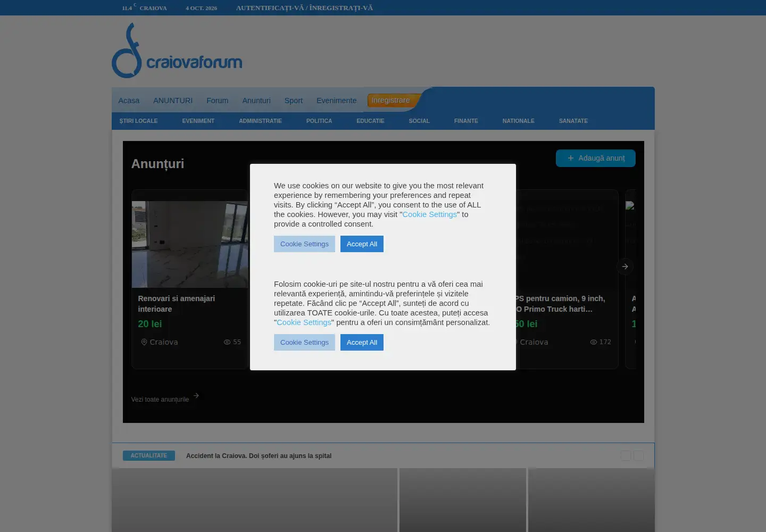Select the NATIONALE category
Image resolution: width=766 pixels, height=532 pixels.
tap(519, 121)
